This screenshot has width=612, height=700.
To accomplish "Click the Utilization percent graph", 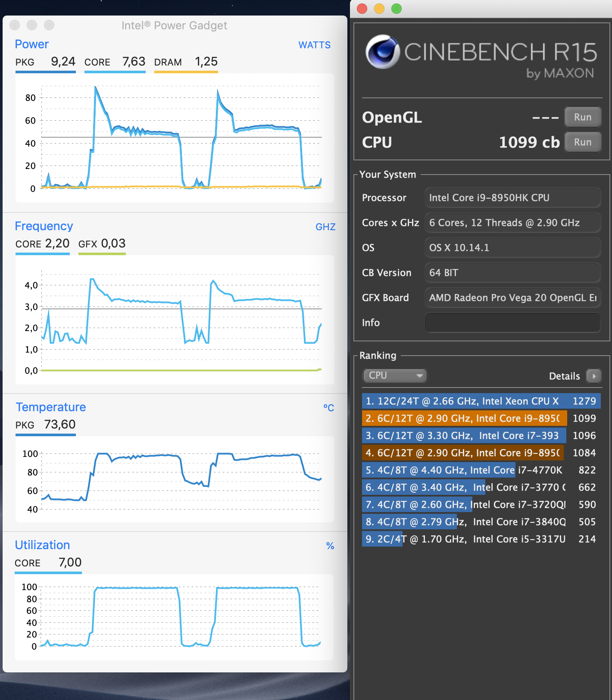I will point(174,617).
